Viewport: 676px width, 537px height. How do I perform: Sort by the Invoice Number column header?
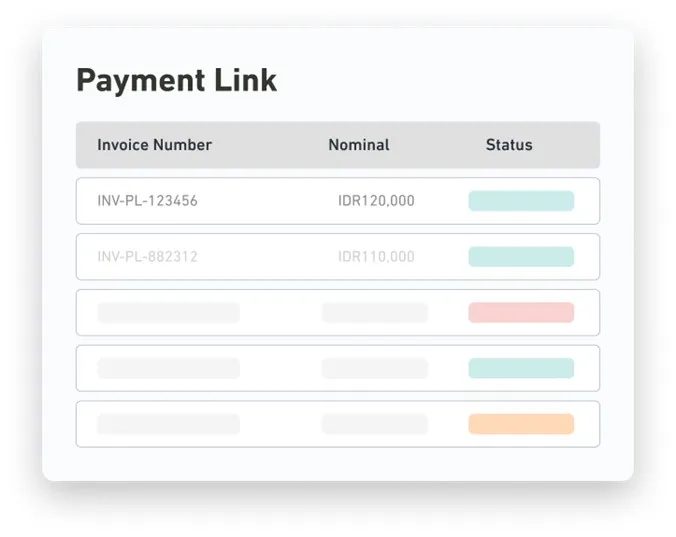tap(154, 145)
